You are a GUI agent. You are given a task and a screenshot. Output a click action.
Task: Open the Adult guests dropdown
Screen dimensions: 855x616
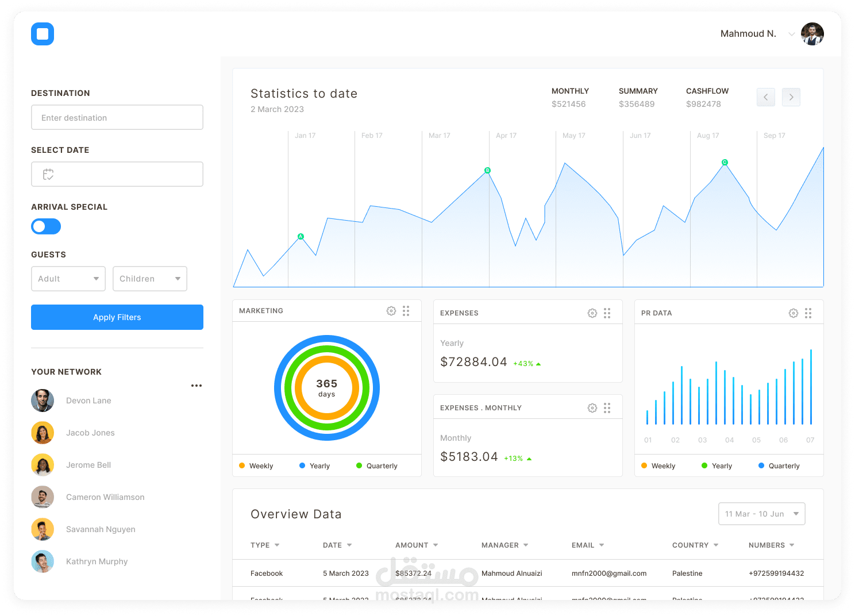[x=68, y=279]
